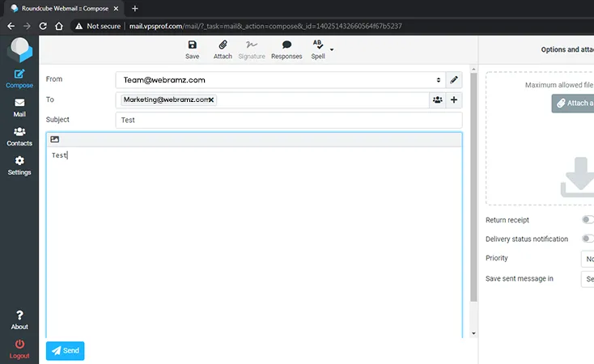Viewport: 594px width, 364px height.
Task: Enable Delivery status notification toggle
Action: pos(587,239)
